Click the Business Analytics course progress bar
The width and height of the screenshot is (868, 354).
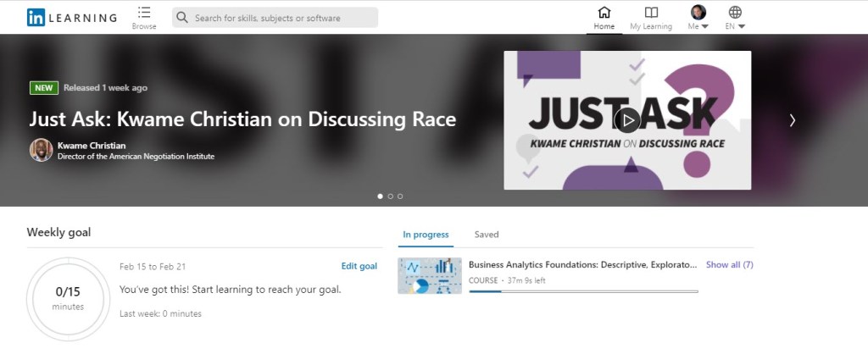[x=583, y=291]
